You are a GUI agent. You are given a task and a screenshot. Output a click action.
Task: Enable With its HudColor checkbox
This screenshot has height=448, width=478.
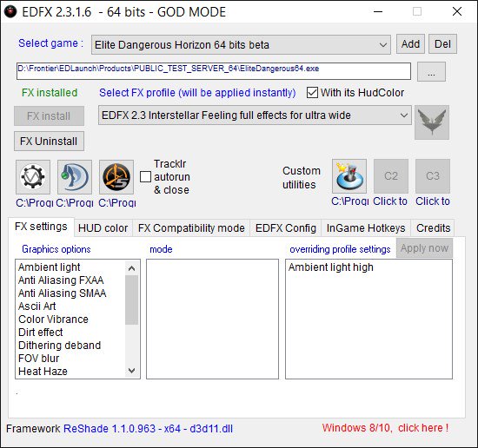[x=312, y=93]
